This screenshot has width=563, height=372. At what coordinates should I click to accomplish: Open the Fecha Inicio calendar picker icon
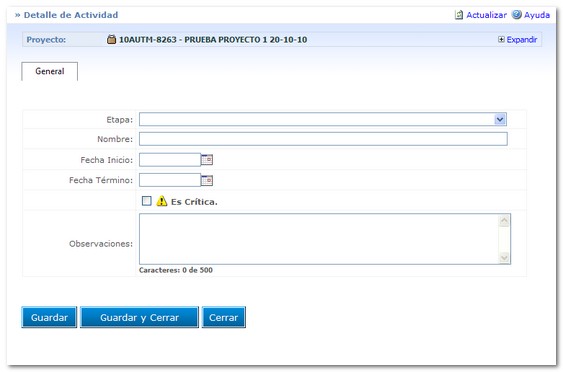pos(207,159)
